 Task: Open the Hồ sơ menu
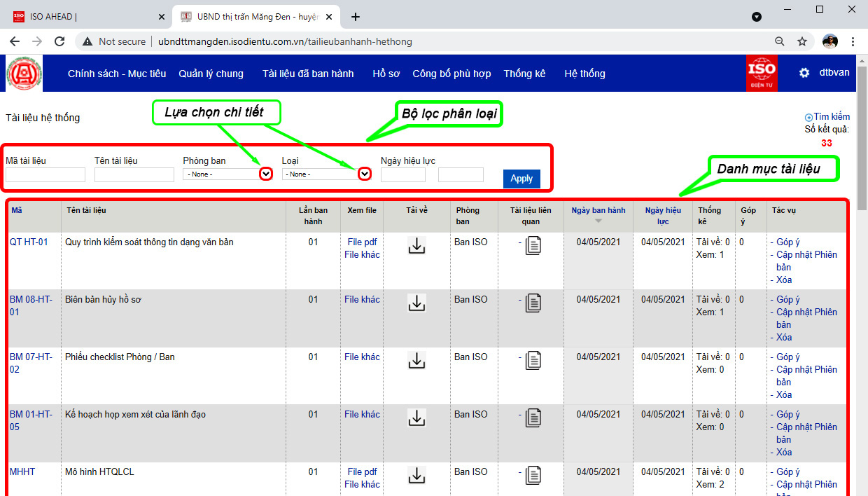tap(386, 74)
